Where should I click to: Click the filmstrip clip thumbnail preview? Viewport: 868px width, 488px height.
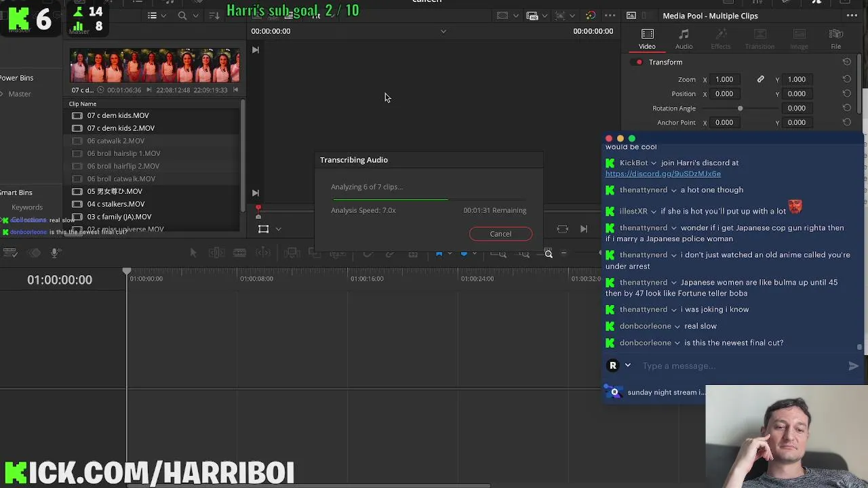155,66
